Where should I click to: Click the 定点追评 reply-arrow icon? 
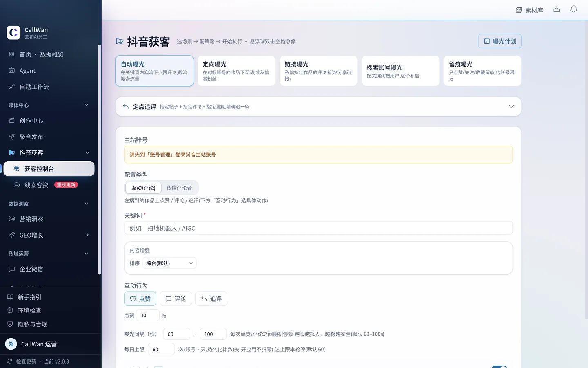coord(126,106)
